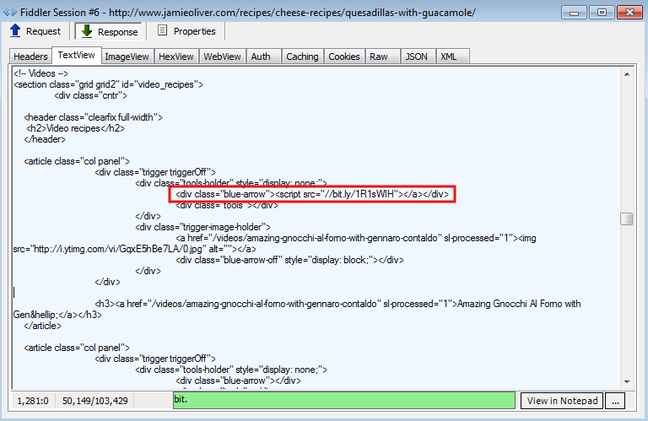The width and height of the screenshot is (648, 421).
Task: Open the JSON inspector tab
Action: point(416,57)
